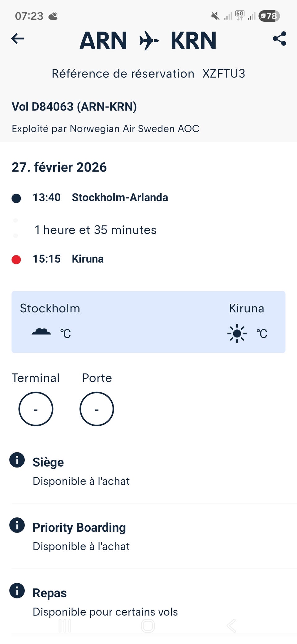This screenshot has height=644, width=297.
Task: Tap the Terminal circle indicator
Action: tap(36, 409)
